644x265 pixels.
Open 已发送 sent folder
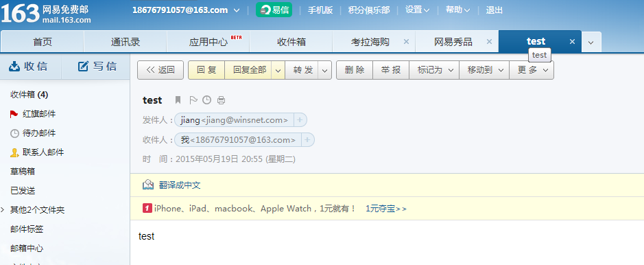click(23, 191)
